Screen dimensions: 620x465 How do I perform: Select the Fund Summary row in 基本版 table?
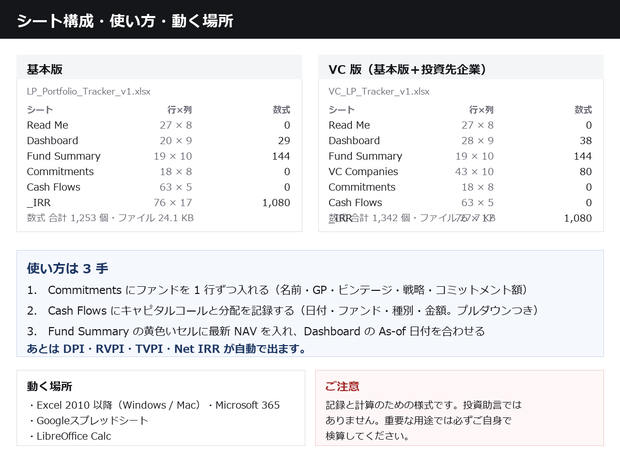tap(159, 156)
